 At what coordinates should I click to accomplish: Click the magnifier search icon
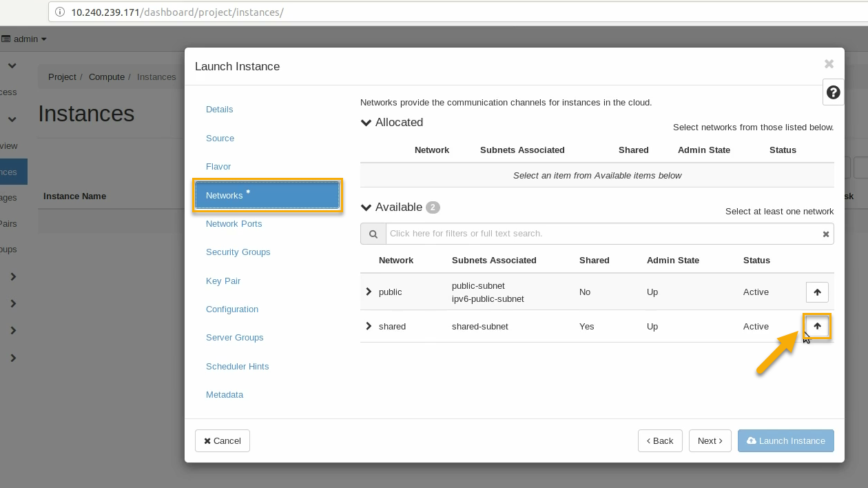click(x=373, y=234)
